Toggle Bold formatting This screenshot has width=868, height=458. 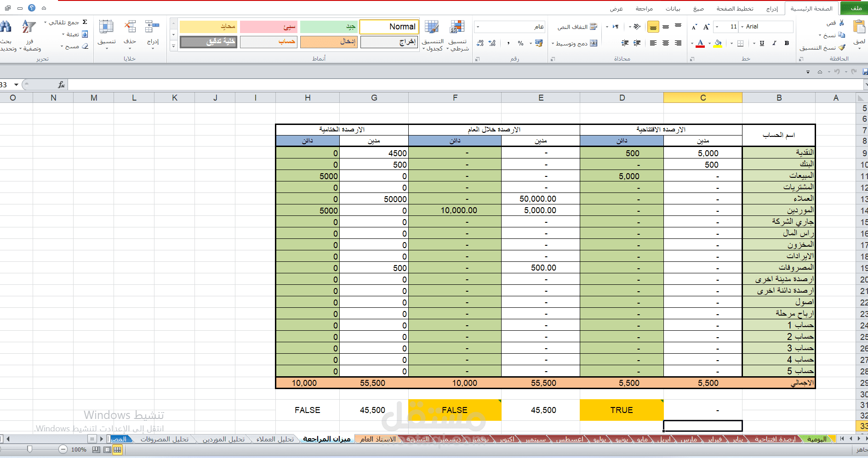point(787,43)
